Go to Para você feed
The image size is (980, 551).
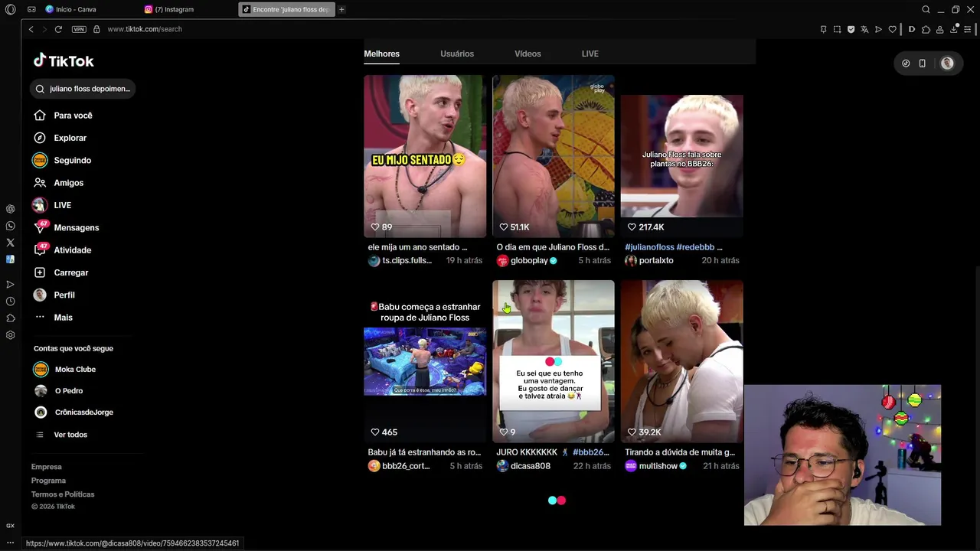73,116
